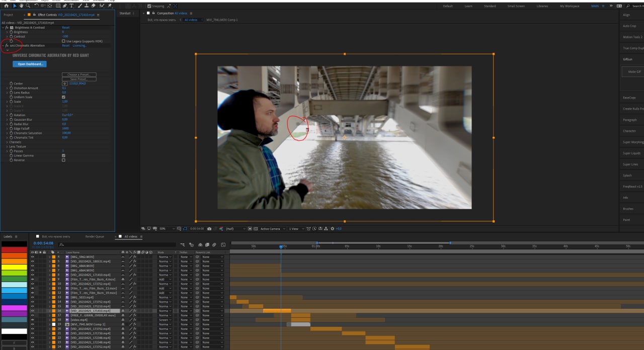
Task: Open the Labels panel menu icon
Action: [16, 236]
